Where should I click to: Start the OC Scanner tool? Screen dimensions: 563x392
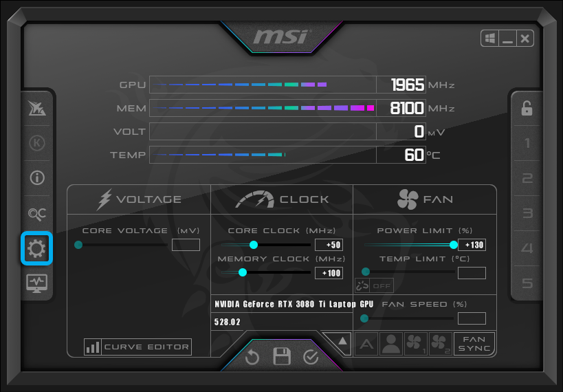pyautogui.click(x=37, y=213)
